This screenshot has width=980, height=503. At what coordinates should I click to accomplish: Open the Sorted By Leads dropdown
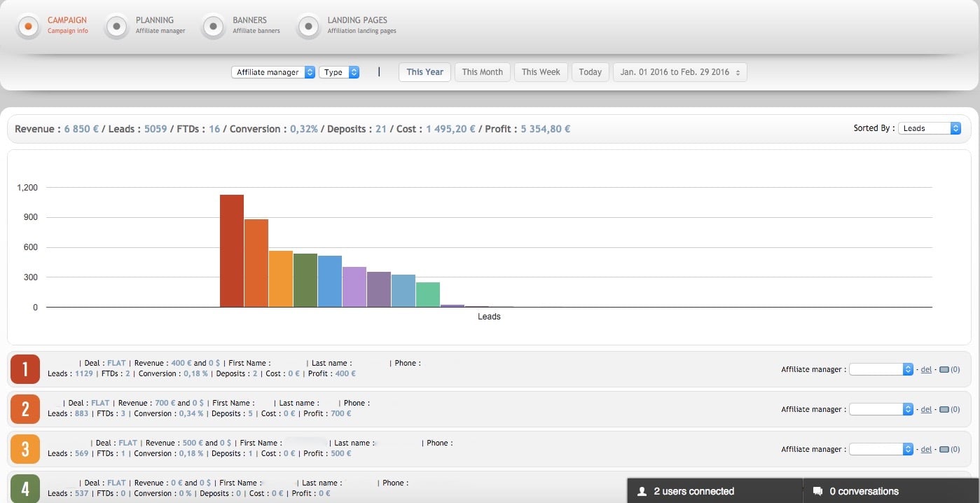(x=929, y=128)
